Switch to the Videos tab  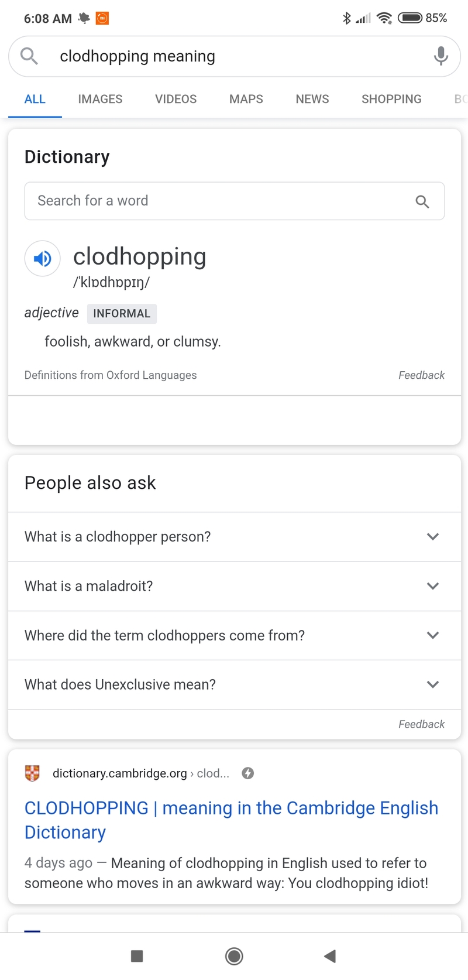(x=175, y=99)
